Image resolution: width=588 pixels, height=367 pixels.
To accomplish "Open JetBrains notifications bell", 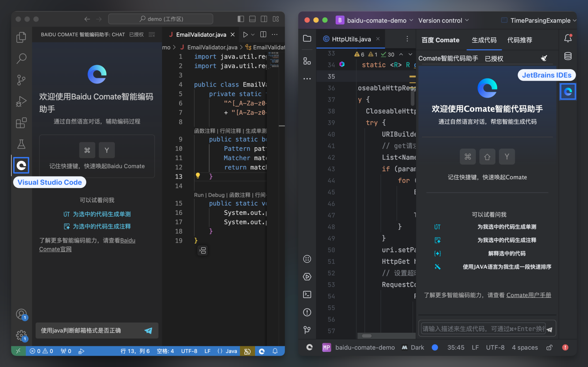I will point(568,39).
